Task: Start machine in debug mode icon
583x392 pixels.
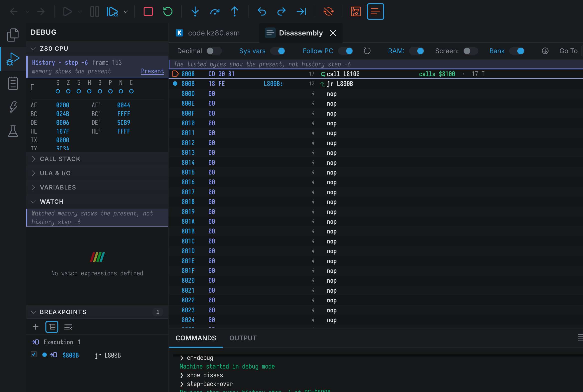Action: (x=112, y=11)
